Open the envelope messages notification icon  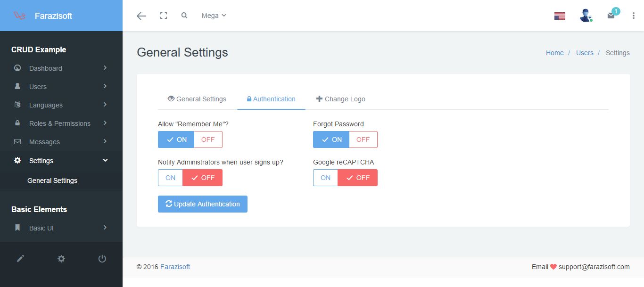pyautogui.click(x=611, y=16)
